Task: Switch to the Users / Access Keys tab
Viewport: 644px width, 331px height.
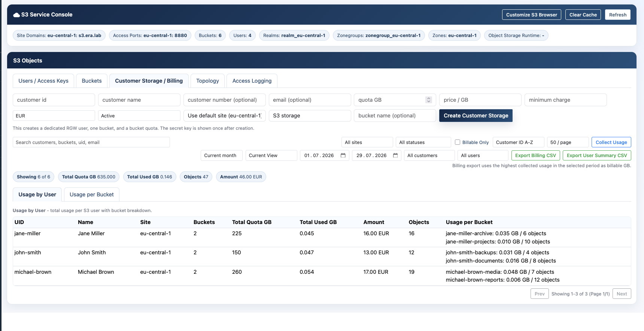Action: 43,81
